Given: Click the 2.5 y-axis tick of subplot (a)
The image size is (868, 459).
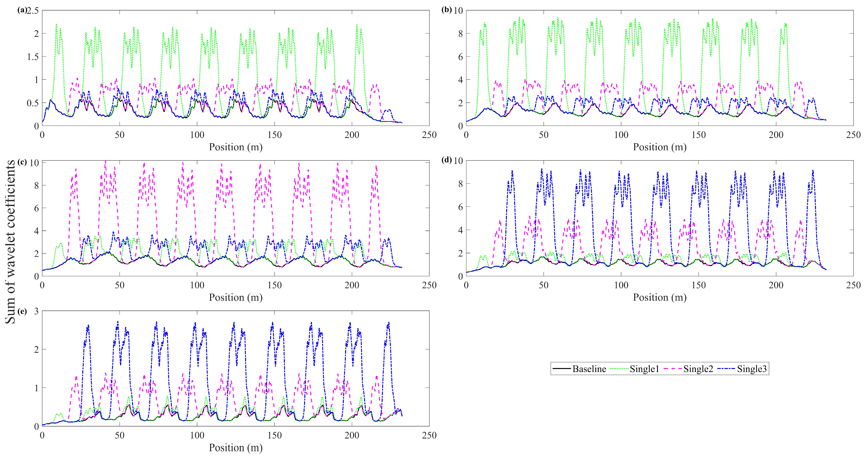Looking at the screenshot, I should 33,11.
